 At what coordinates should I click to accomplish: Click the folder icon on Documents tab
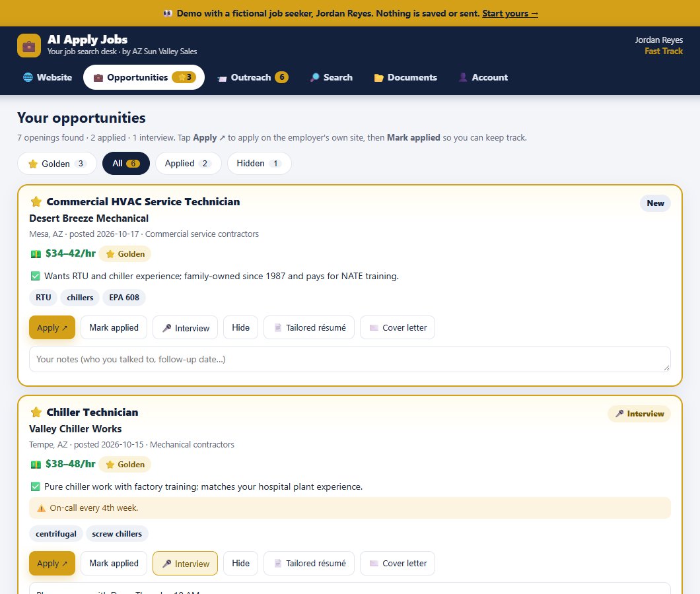(x=378, y=78)
